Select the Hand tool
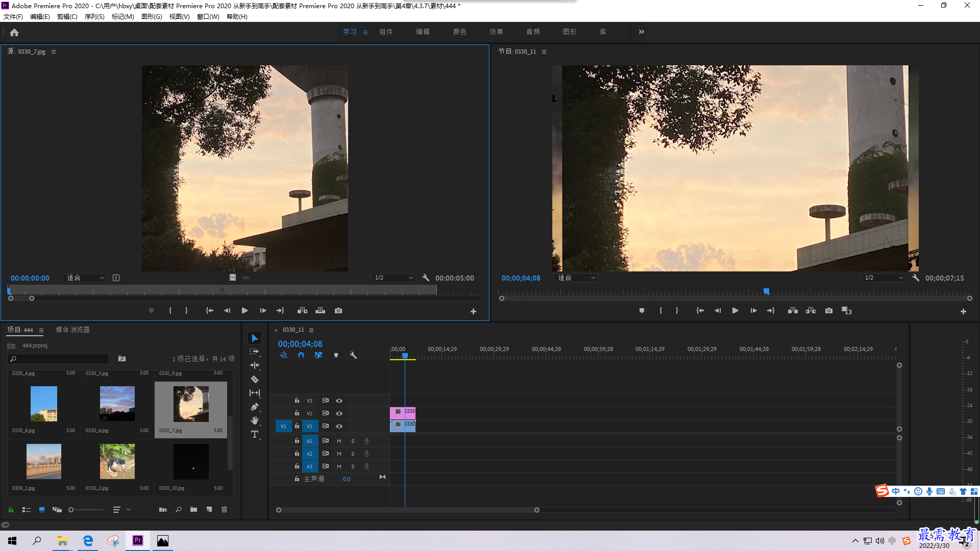 click(255, 420)
